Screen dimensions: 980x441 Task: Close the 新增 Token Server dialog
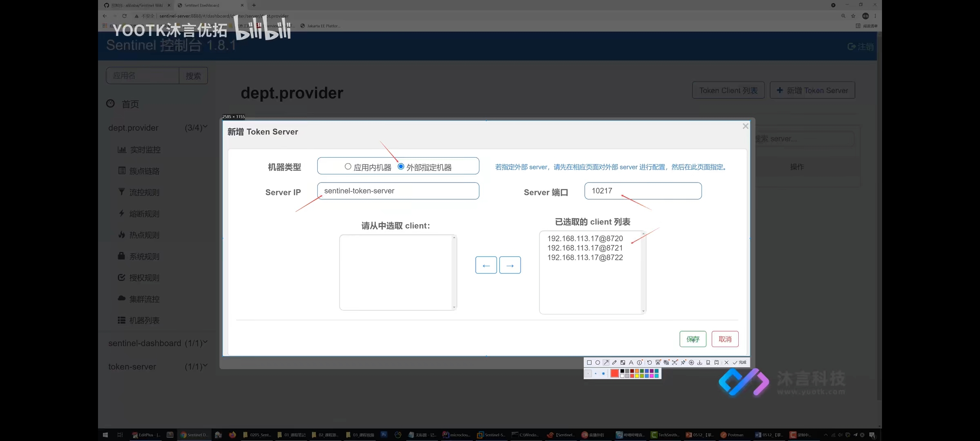(746, 126)
